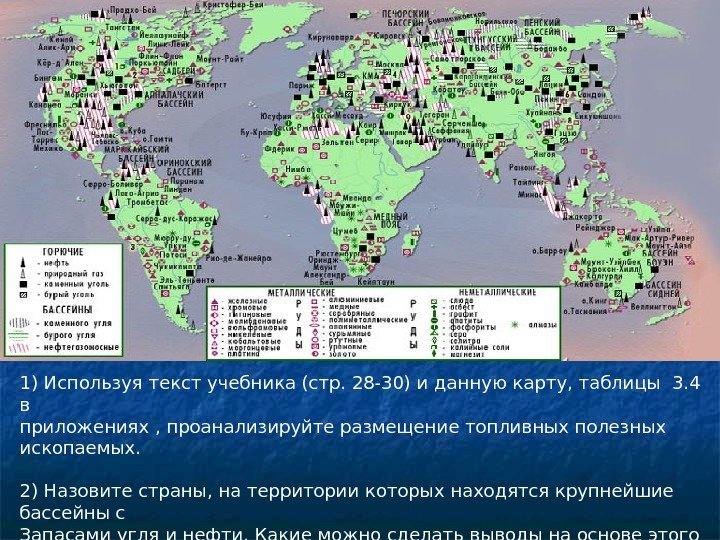
Task: Click the "ГОРЮЧИЕ" legend heading
Action: [x=63, y=252]
